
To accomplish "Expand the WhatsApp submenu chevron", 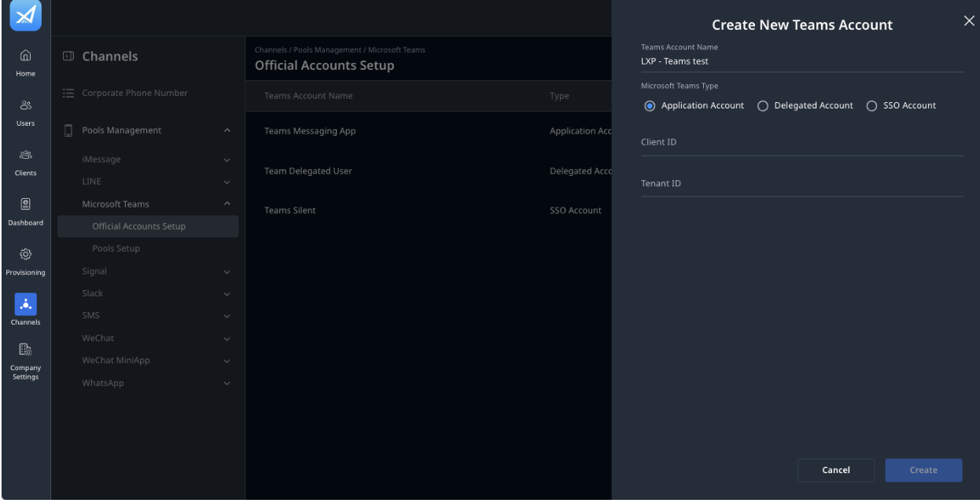I will (x=227, y=384).
